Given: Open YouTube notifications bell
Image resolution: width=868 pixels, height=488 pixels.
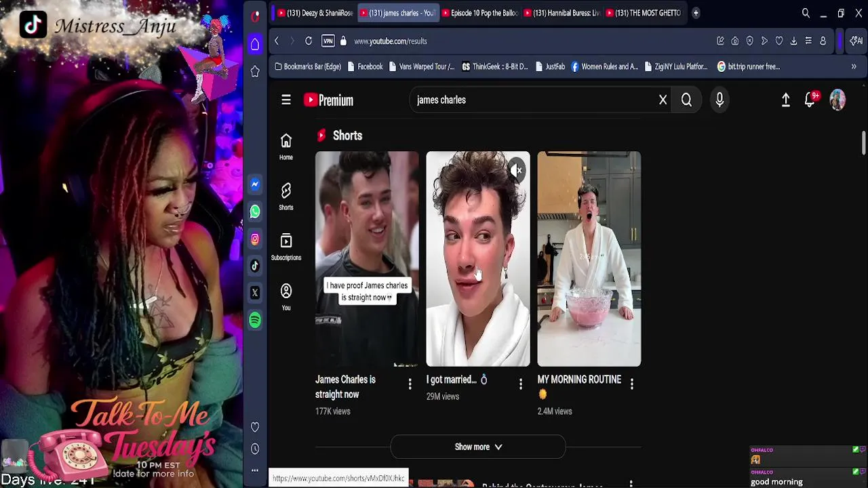Looking at the screenshot, I should pos(810,100).
